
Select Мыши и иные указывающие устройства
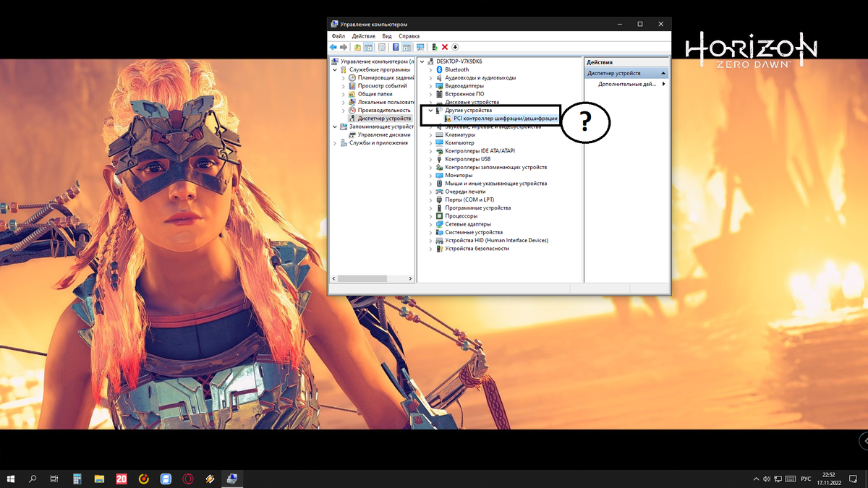click(495, 184)
